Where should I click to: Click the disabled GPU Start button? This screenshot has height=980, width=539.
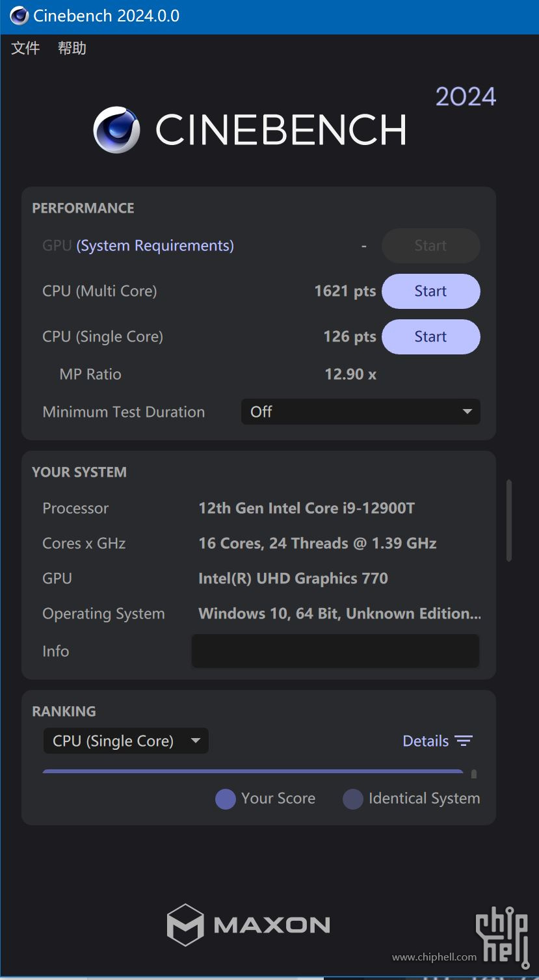[x=430, y=246]
